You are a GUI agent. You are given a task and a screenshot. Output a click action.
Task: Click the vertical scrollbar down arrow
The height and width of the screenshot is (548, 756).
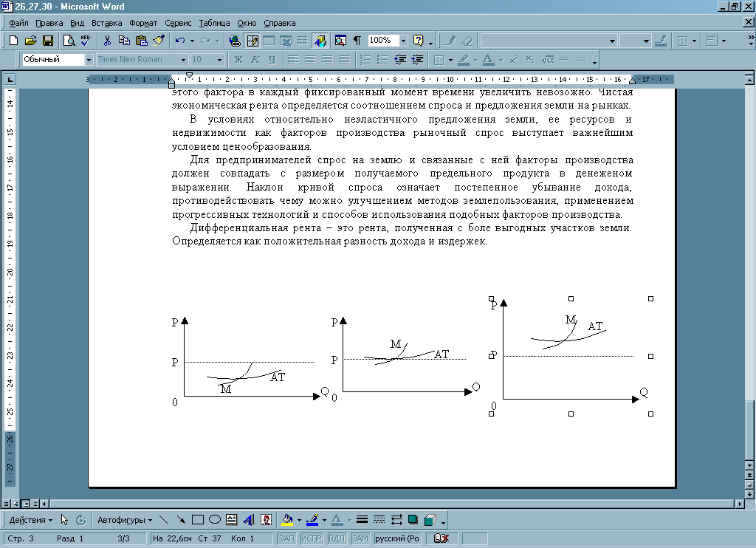coord(749,465)
